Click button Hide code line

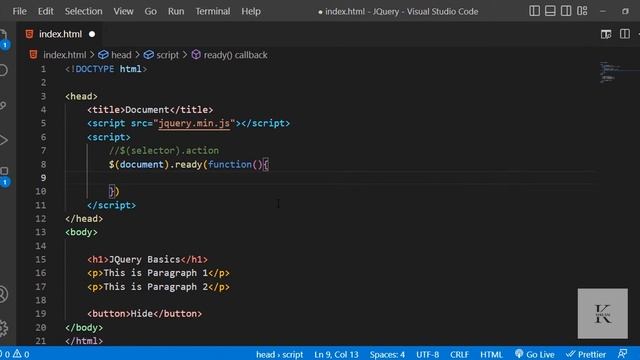pyautogui.click(x=144, y=314)
